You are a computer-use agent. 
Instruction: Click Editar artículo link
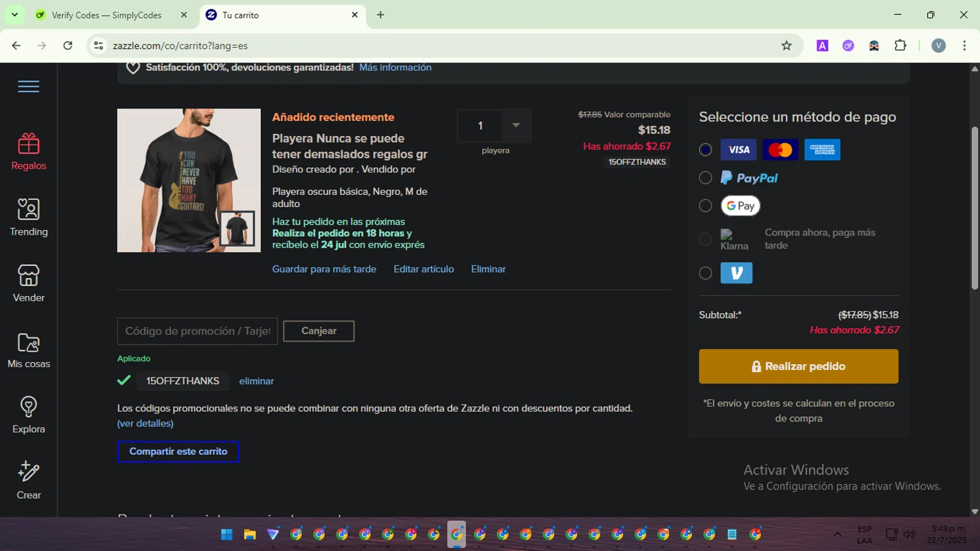click(423, 269)
